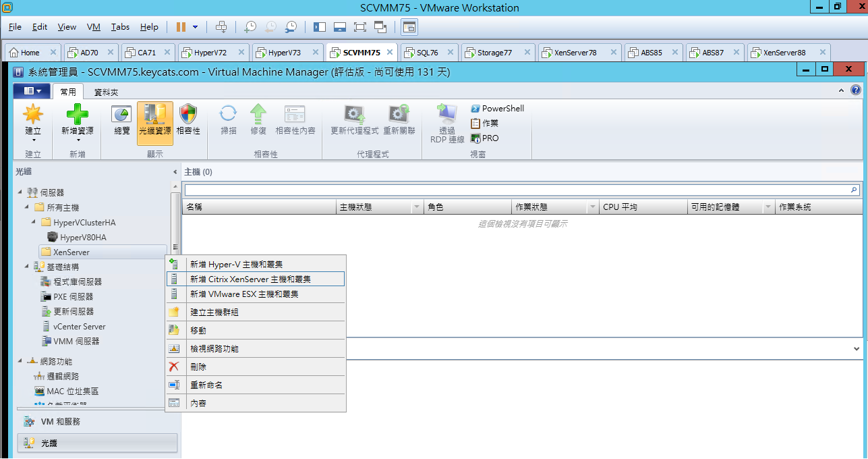Image resolution: width=868 pixels, height=459 pixels.
Task: Click the Send Ctrl+Alt+Del toolbar icon
Action: 221,27
